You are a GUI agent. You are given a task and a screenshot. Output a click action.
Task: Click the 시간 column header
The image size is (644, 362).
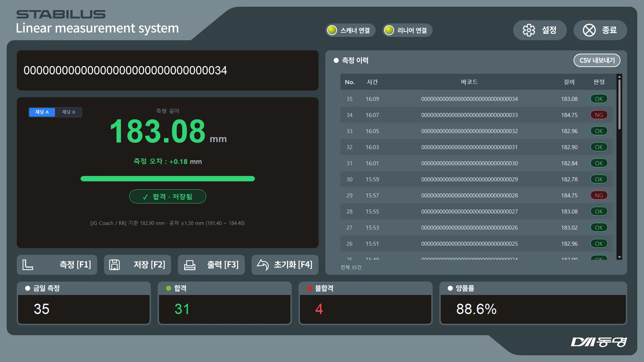372,82
